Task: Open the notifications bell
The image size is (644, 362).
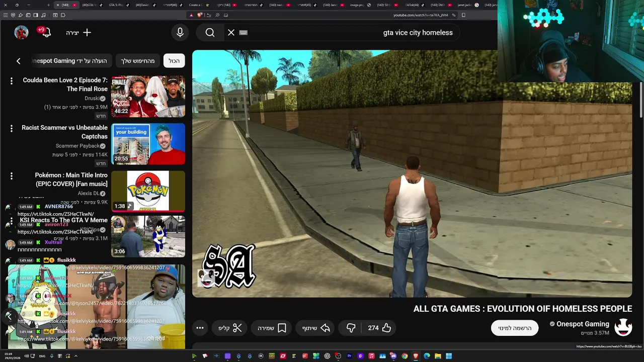Action: coord(46,33)
